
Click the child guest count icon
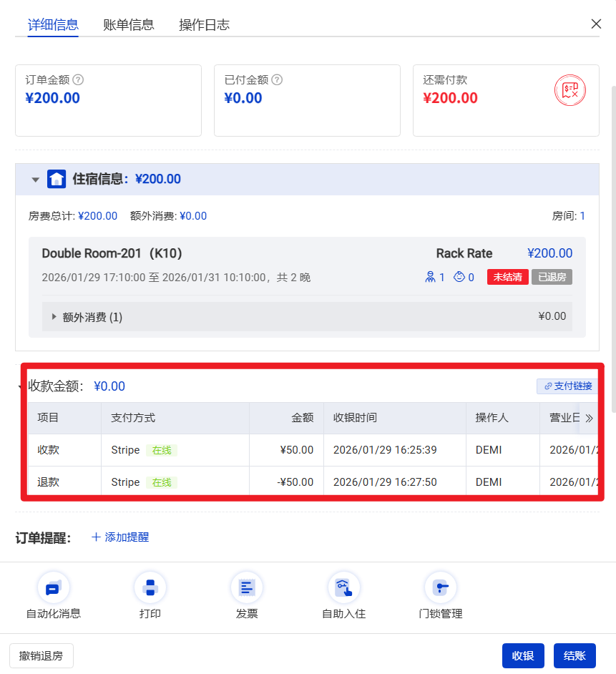tap(459, 277)
